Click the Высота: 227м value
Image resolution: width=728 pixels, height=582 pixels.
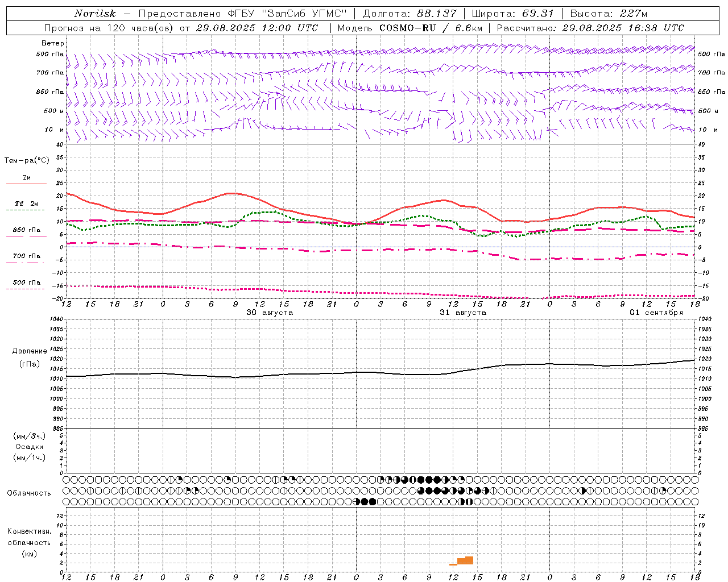[x=609, y=14]
